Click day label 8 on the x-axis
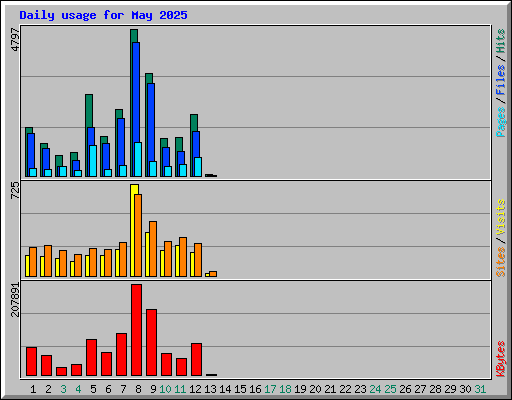The height and width of the screenshot is (400, 512). pyautogui.click(x=138, y=389)
